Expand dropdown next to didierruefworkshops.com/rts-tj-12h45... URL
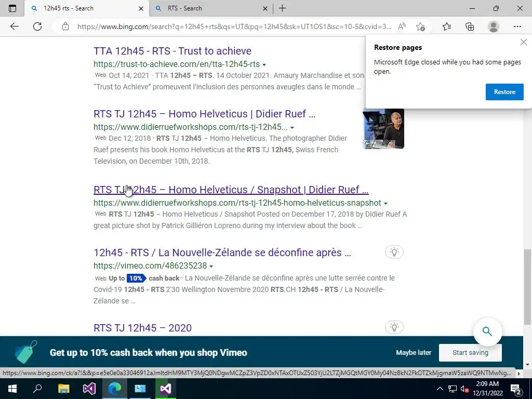Viewport: 532px width, 399px height. coord(292,128)
